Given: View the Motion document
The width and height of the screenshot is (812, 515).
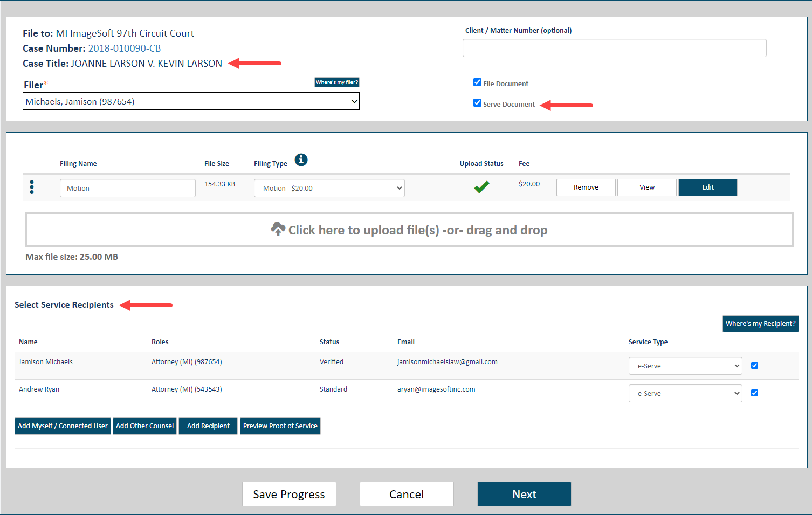Looking at the screenshot, I should (647, 187).
